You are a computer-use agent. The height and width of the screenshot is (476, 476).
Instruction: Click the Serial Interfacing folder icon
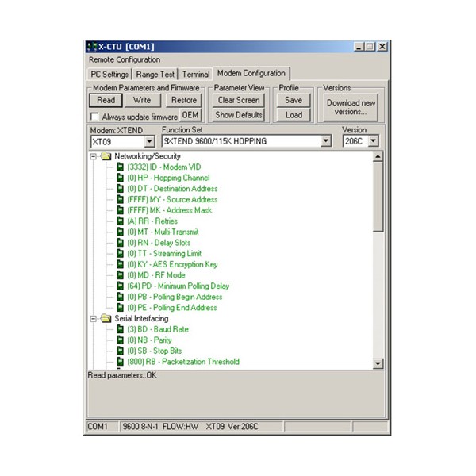[106, 318]
